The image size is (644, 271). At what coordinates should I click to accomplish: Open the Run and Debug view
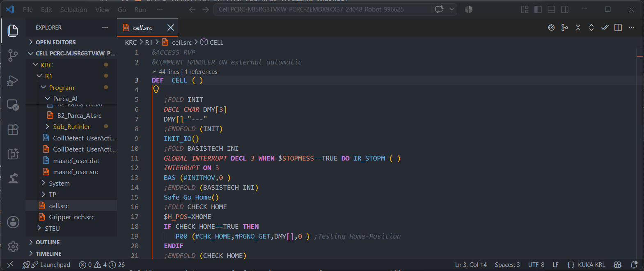[13, 80]
